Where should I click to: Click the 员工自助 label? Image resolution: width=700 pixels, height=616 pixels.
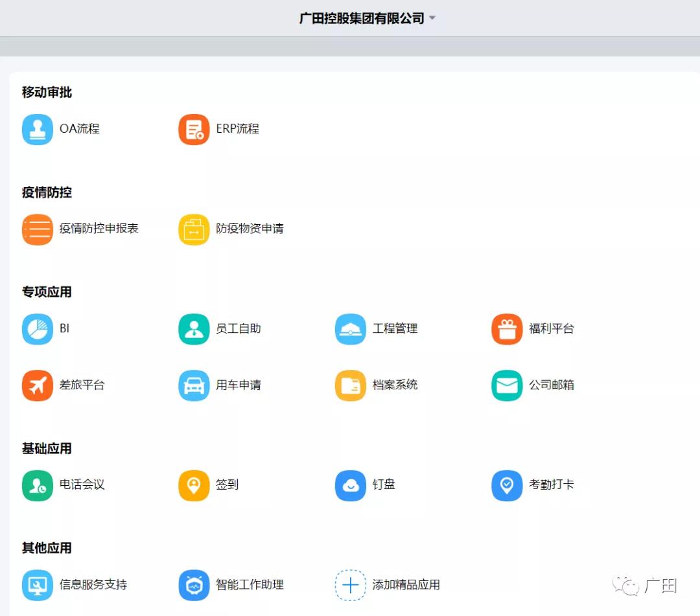[239, 329]
